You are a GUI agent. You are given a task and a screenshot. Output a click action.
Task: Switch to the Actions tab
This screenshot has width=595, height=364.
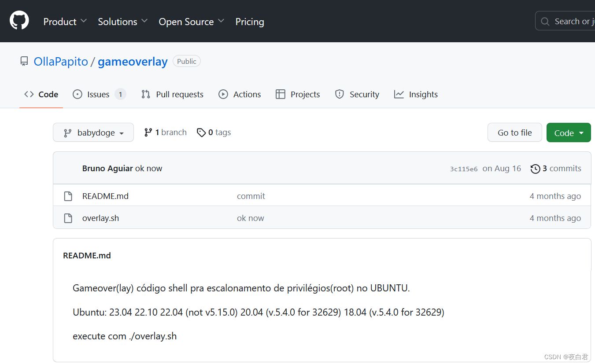tap(240, 94)
